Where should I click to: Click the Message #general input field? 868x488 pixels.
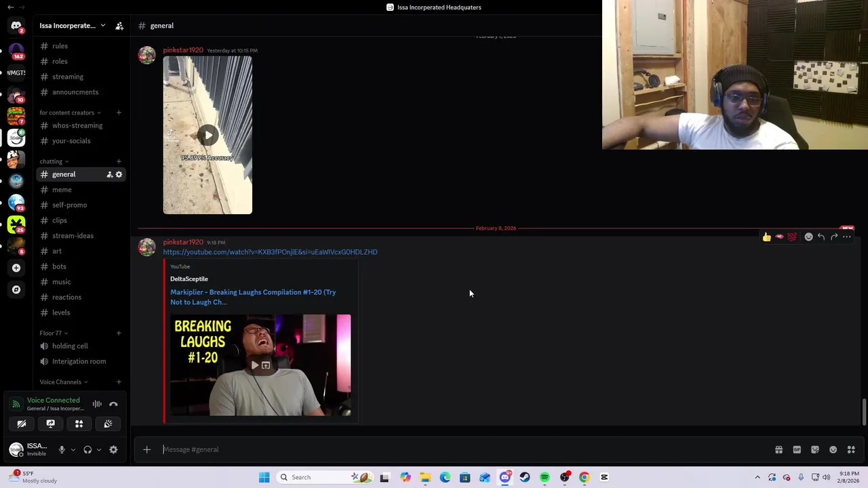click(465, 449)
